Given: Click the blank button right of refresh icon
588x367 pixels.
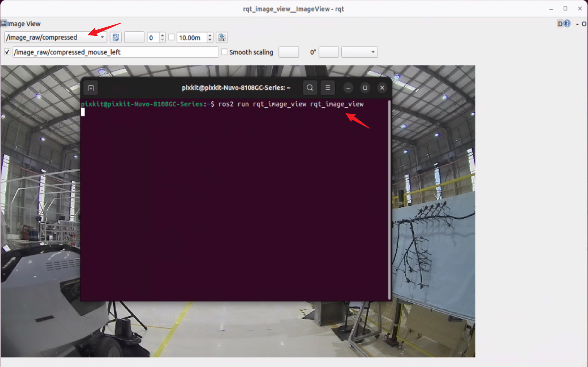Looking at the screenshot, I should (x=134, y=37).
